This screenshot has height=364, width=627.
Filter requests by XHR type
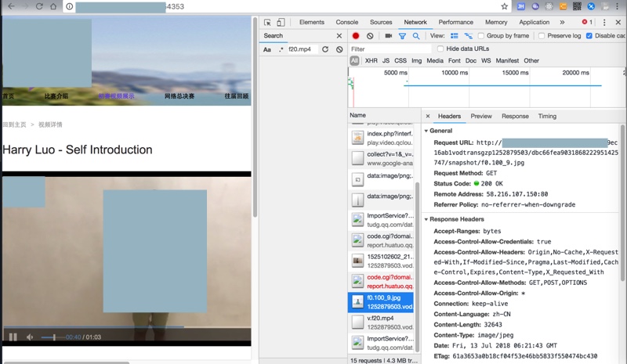point(371,60)
